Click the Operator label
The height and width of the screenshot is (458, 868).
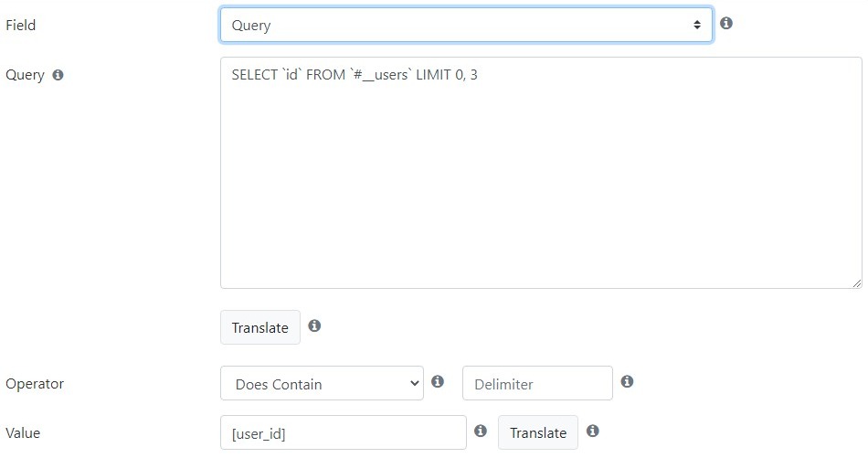click(35, 384)
